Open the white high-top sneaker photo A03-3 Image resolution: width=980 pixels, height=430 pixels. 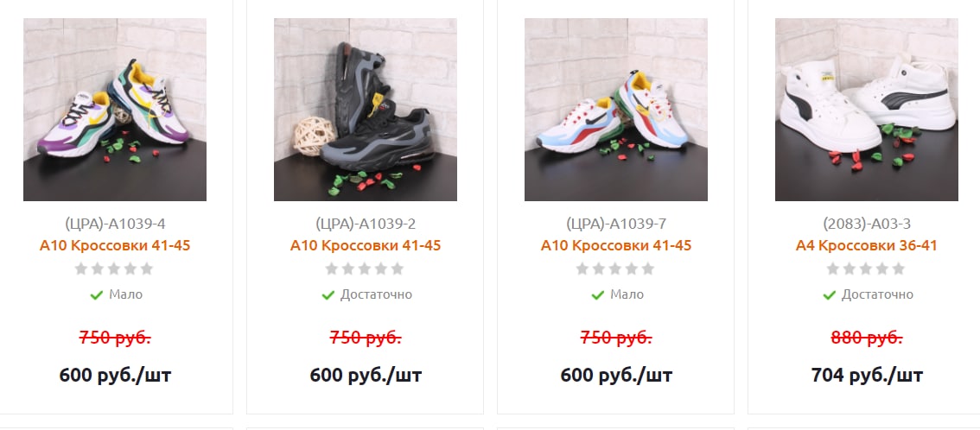pyautogui.click(x=867, y=110)
